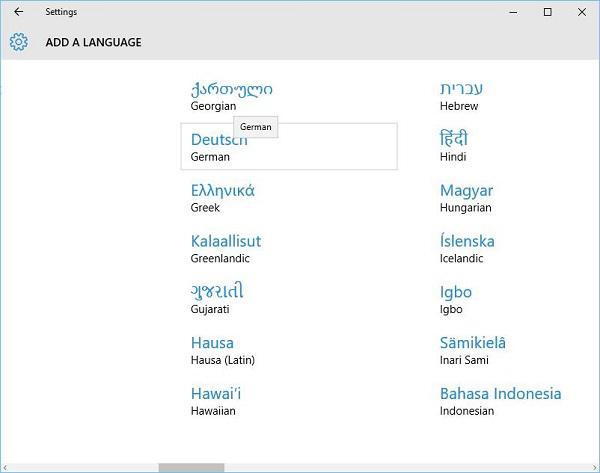The image size is (600, 473).
Task: Click the scrollbar left arrow
Action: pos(5,468)
